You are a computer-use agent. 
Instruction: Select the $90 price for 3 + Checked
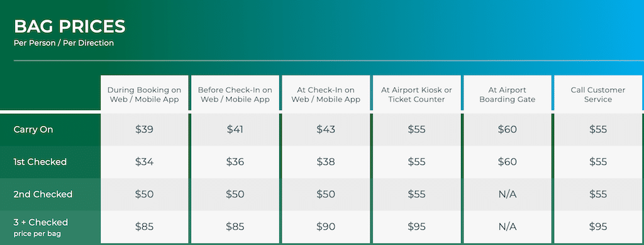point(326,227)
